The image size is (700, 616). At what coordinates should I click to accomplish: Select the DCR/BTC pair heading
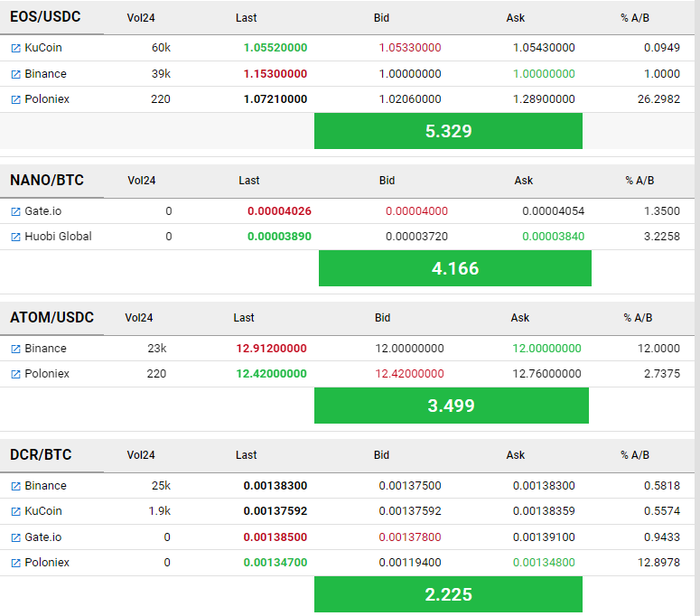41,454
